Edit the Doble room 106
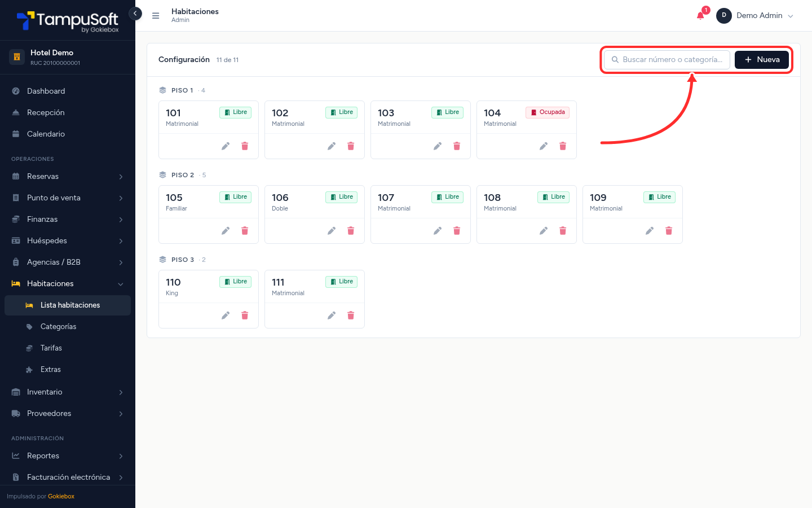The width and height of the screenshot is (812, 508). tap(332, 231)
